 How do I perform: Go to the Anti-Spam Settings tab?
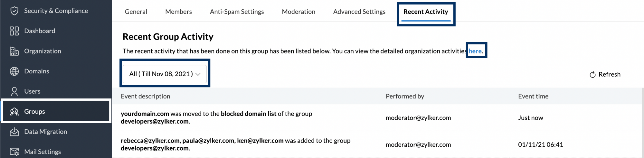click(x=237, y=12)
